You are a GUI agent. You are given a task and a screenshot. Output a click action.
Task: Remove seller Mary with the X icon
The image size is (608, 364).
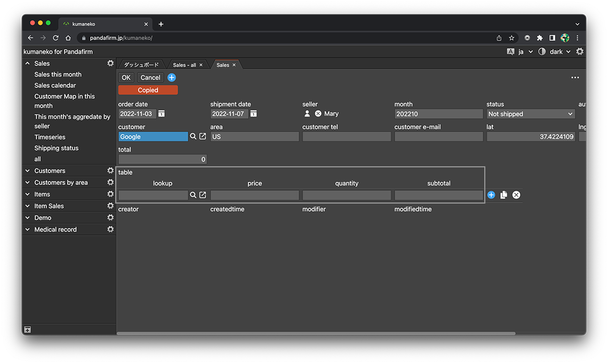tap(318, 114)
